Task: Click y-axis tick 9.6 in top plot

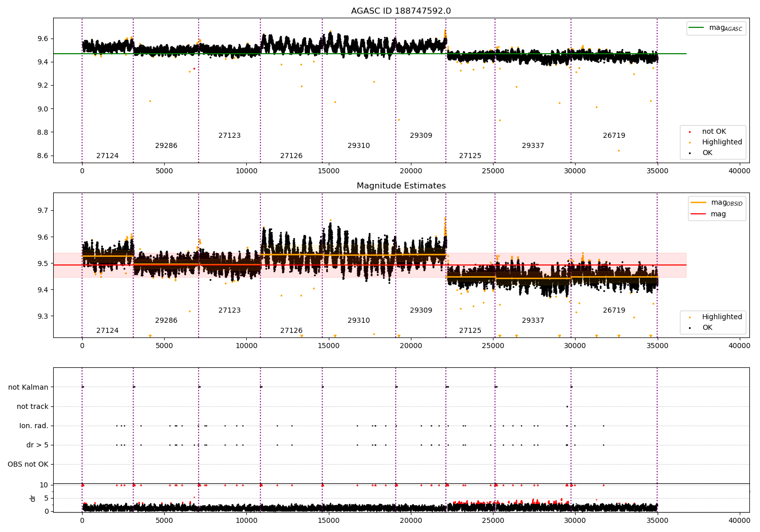Action: [x=43, y=39]
